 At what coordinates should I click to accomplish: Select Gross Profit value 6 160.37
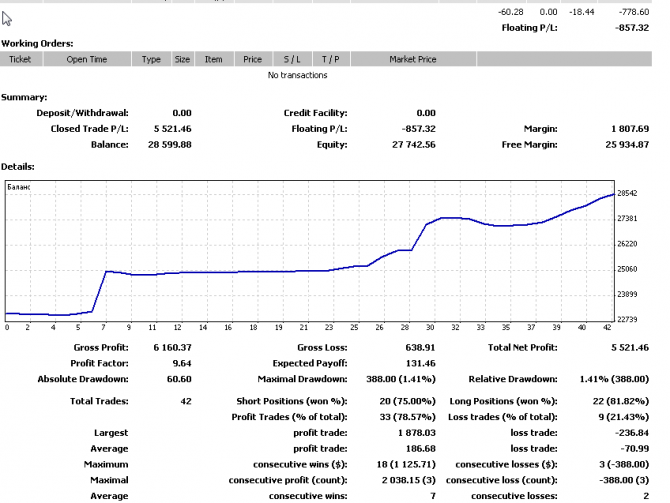172,348
